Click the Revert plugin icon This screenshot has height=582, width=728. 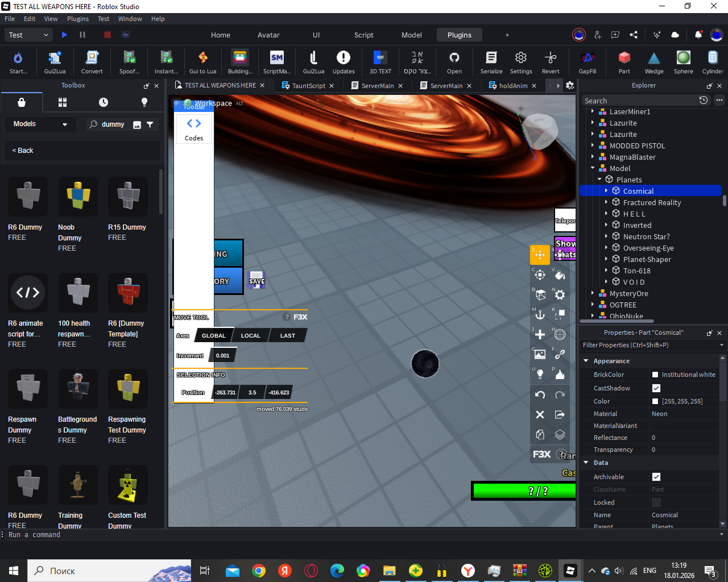click(550, 58)
